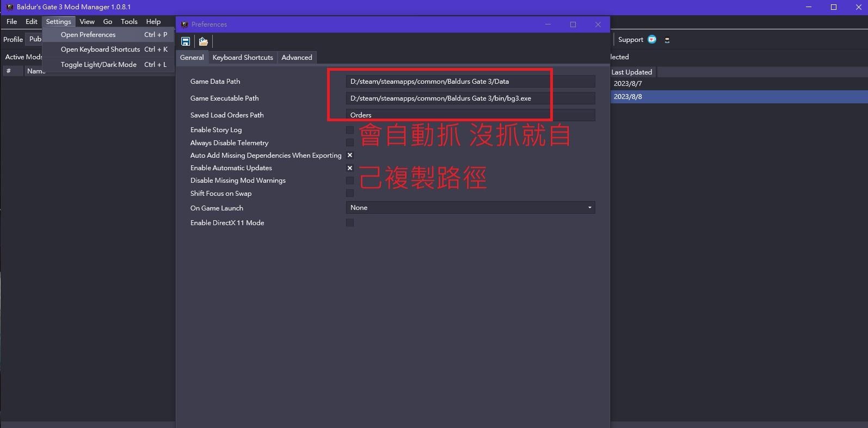Open the View menu
Screen dimensions: 868x428
(x=87, y=22)
